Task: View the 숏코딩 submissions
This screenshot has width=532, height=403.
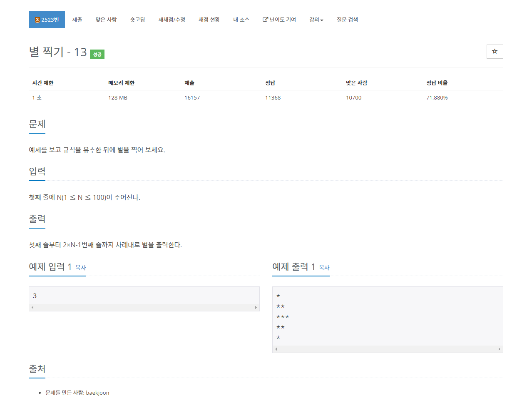Action: tap(137, 19)
